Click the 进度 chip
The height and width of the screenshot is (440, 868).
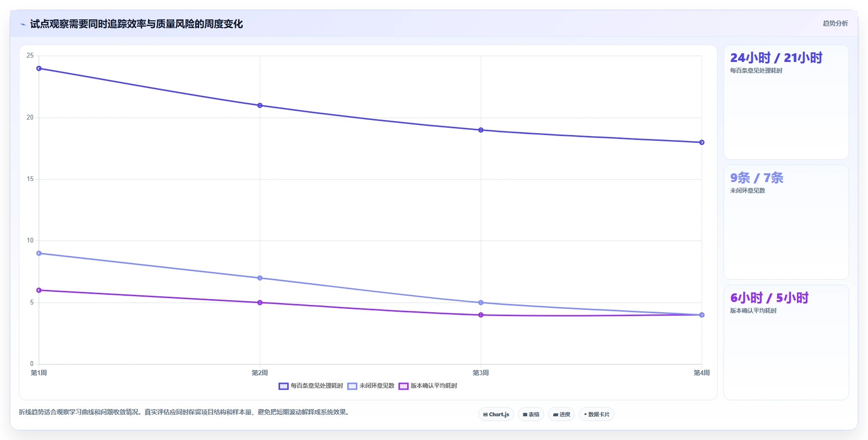(x=561, y=414)
